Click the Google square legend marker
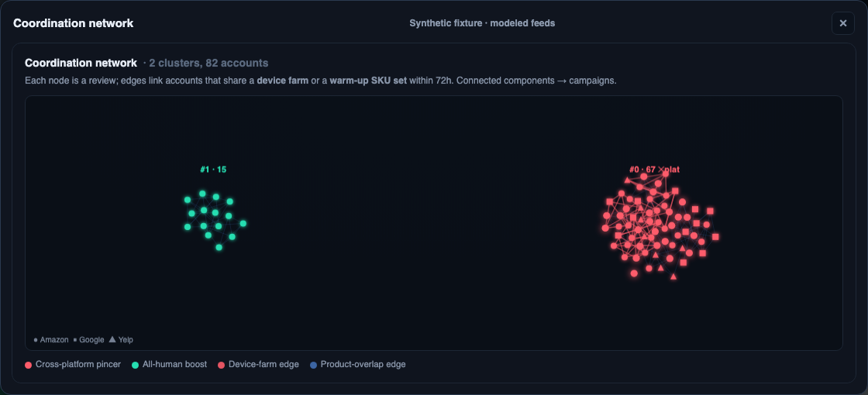This screenshot has width=868, height=395. pyautogui.click(x=75, y=340)
